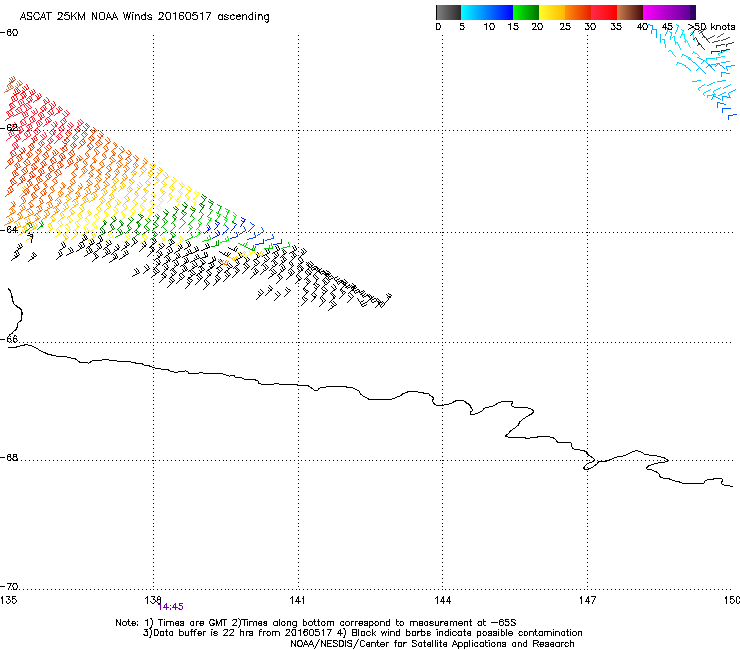Click the "-62" latitude axis label
This screenshot has width=740, height=650.
[9, 128]
